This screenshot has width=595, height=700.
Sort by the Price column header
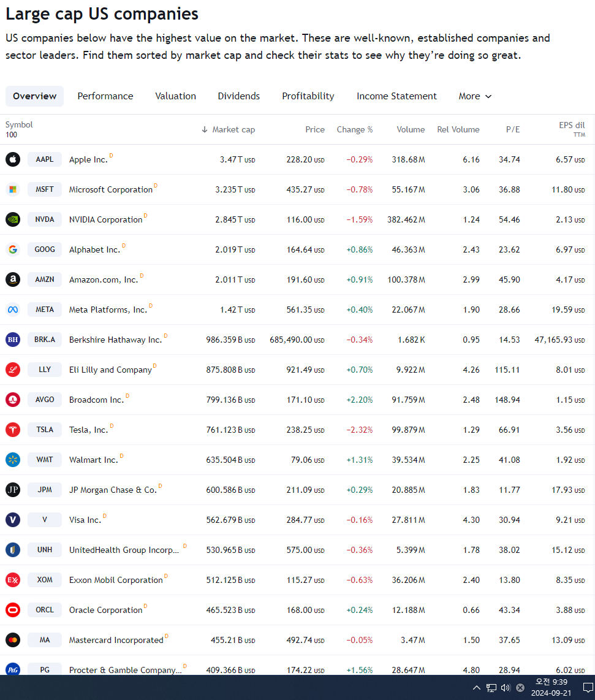[x=315, y=129]
